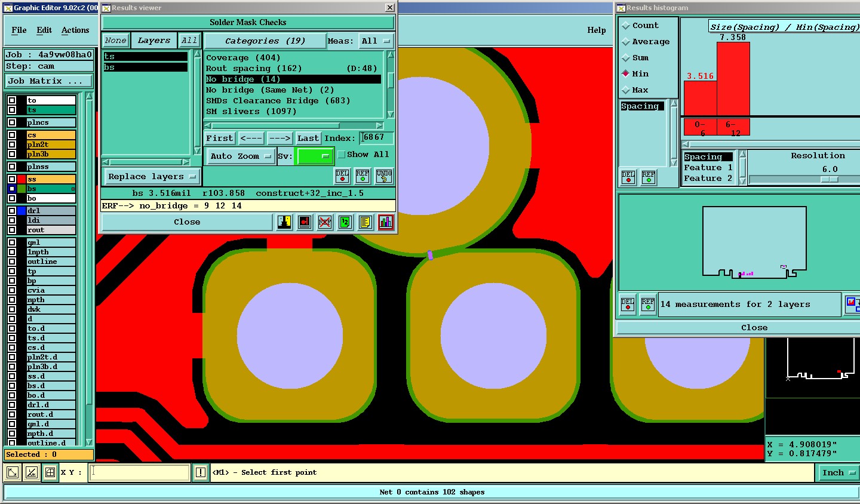Viewport: 860px width, 504px height.
Task: Click red dot measurement icon beside Close
Action: click(305, 222)
